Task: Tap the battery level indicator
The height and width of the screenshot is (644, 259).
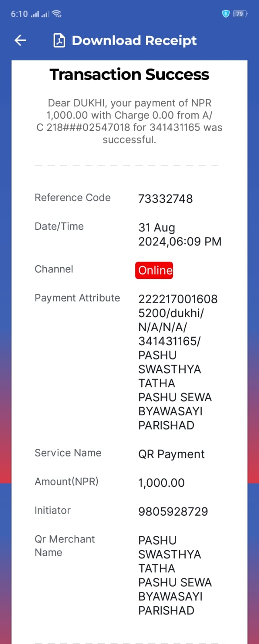Action: tap(240, 14)
